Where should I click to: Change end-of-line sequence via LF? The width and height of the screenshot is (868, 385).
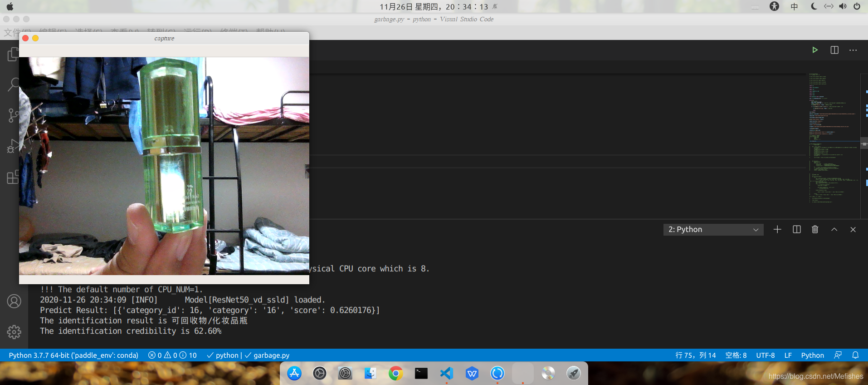pyautogui.click(x=788, y=355)
